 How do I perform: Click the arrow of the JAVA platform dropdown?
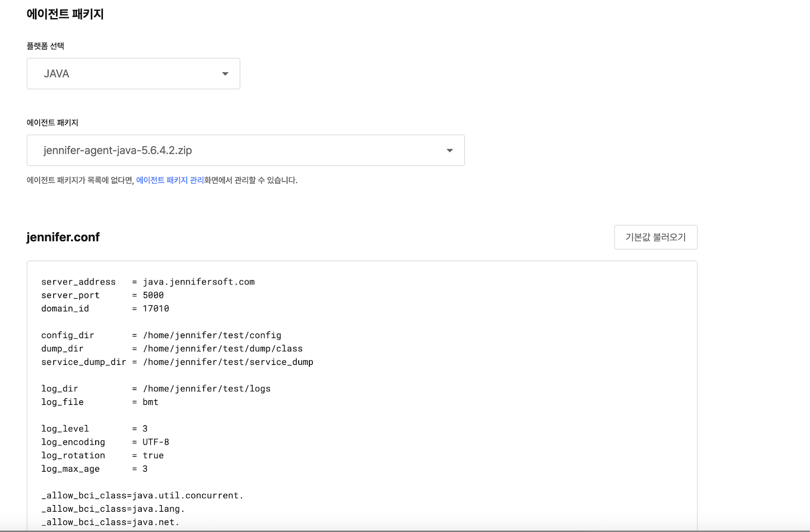[x=225, y=74]
